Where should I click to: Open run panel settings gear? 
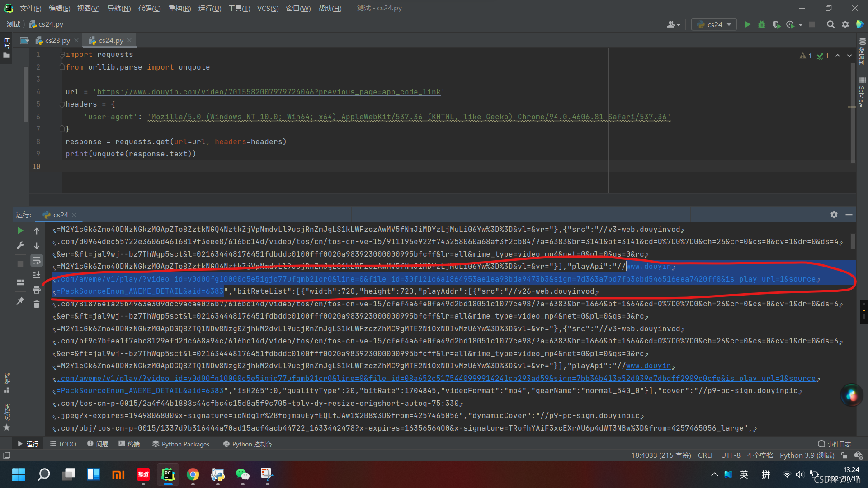[834, 215]
